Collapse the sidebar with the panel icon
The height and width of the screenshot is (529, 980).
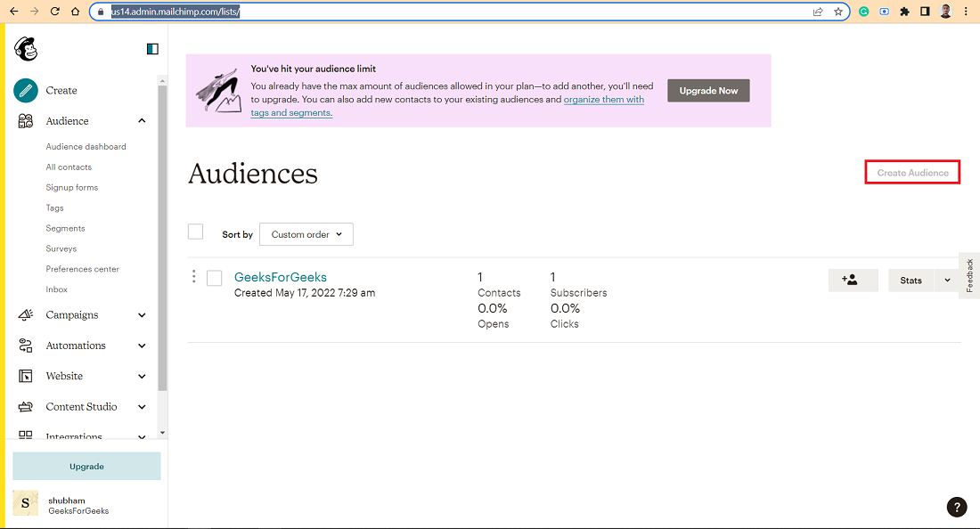point(152,49)
